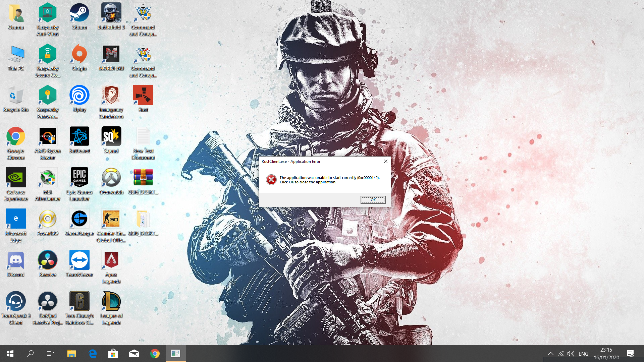
Task: Open File Explorer from the taskbar
Action: tap(72, 354)
